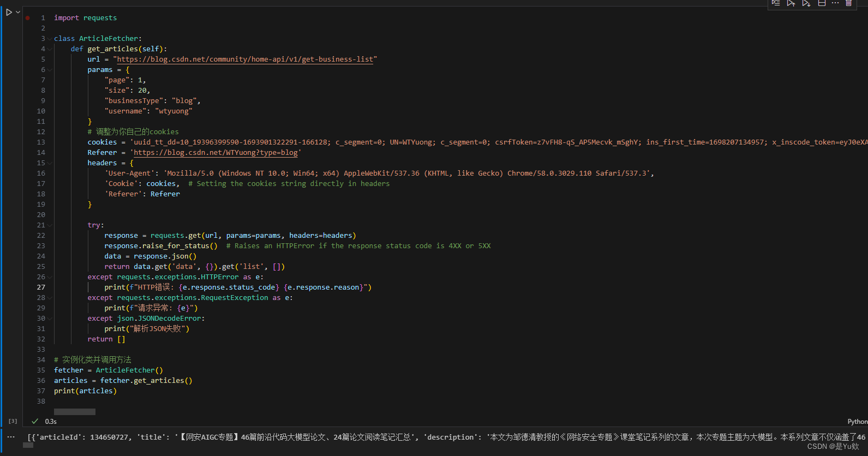The image size is (868, 456).
Task: Execute cells above this one
Action: point(791,3)
